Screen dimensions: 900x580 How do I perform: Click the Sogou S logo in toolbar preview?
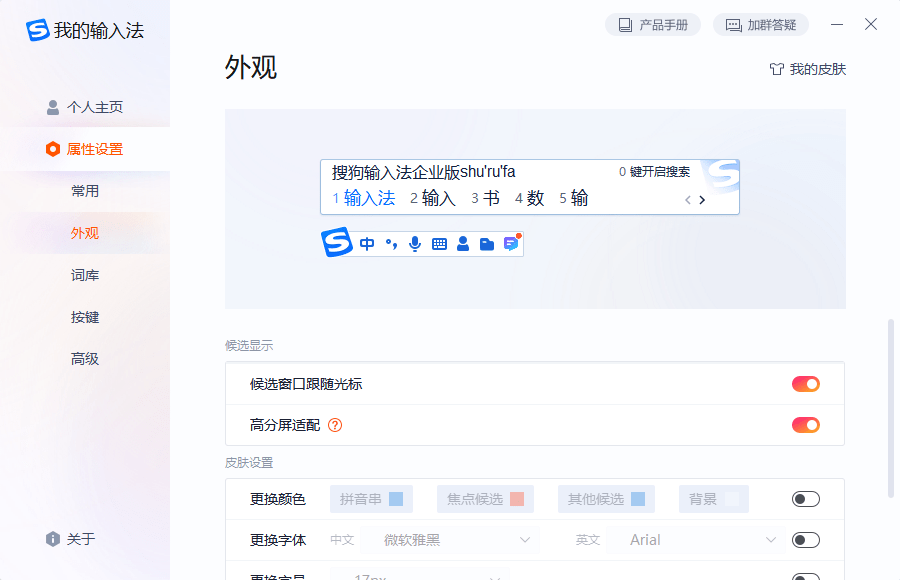point(338,242)
